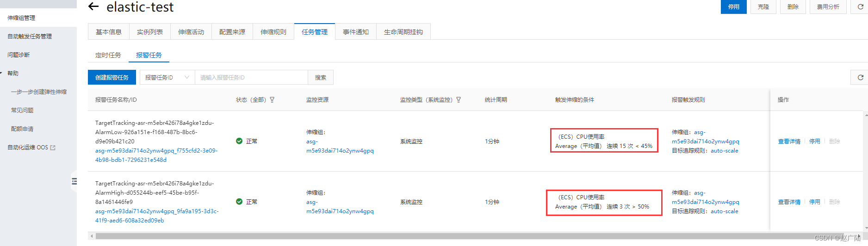Image resolution: width=868 pixels, height=246 pixels.
Task: Open the AlarmHigh task ID link ending 608a32ed09eb
Action: [x=157, y=216]
